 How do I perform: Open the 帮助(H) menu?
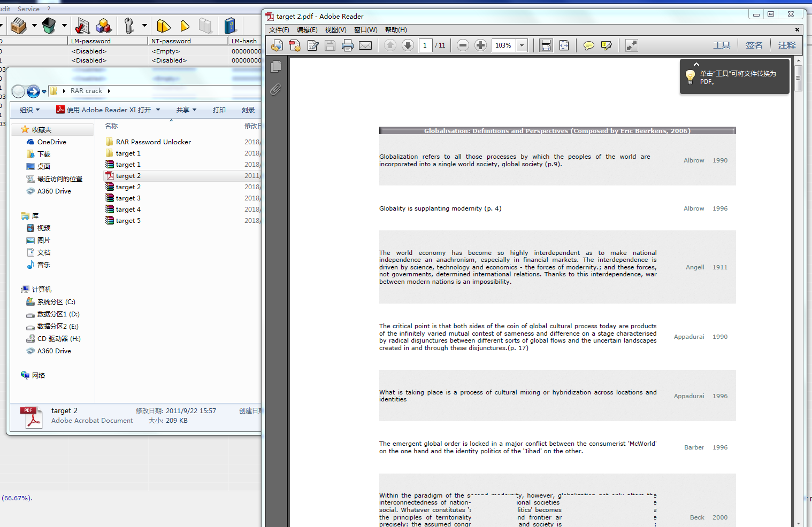pyautogui.click(x=396, y=30)
